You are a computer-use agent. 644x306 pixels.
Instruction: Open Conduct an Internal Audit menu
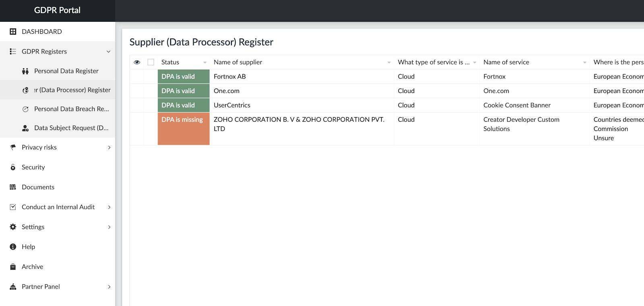(x=58, y=207)
